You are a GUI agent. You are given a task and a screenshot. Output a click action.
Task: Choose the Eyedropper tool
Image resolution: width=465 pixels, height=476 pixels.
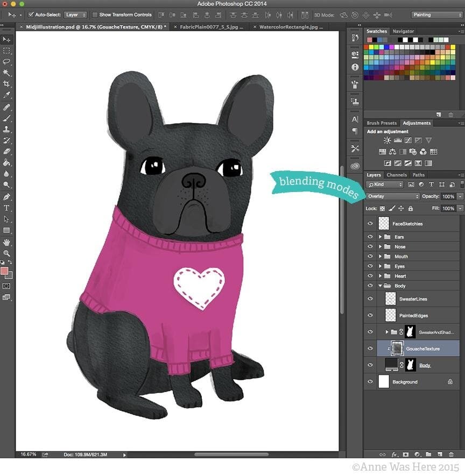(6, 95)
